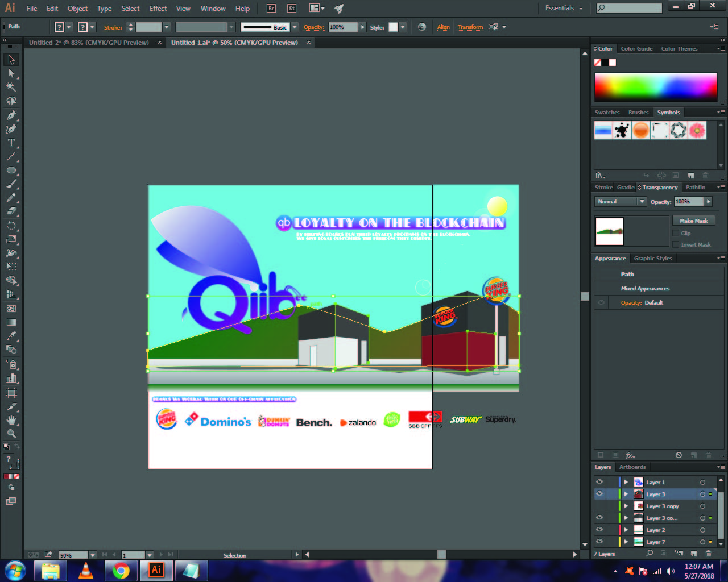Expand Layer 1 contents
This screenshot has width=728, height=582.
[x=626, y=482]
